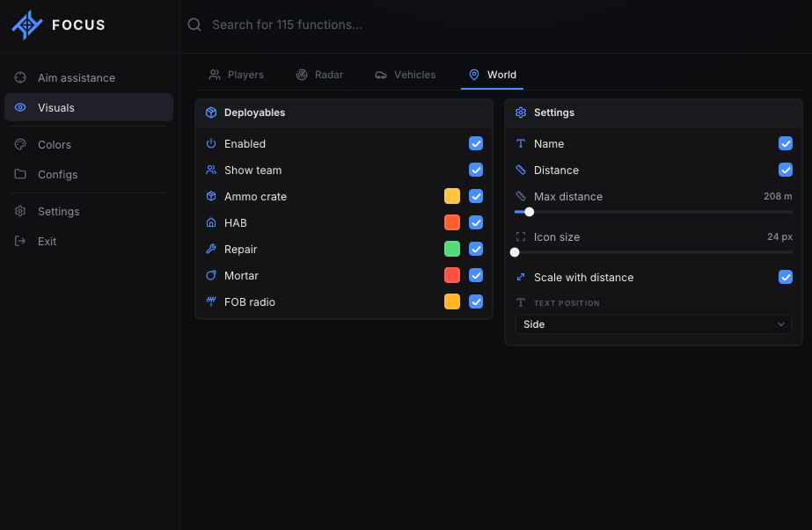Image resolution: width=812 pixels, height=530 pixels.
Task: Toggle the HAB checkbox
Action: click(476, 222)
